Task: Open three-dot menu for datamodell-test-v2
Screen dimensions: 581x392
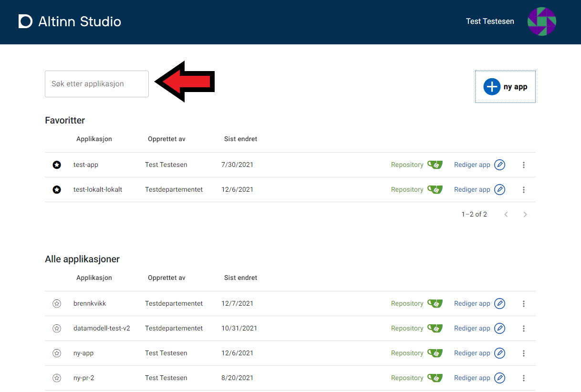Action: pyautogui.click(x=523, y=328)
